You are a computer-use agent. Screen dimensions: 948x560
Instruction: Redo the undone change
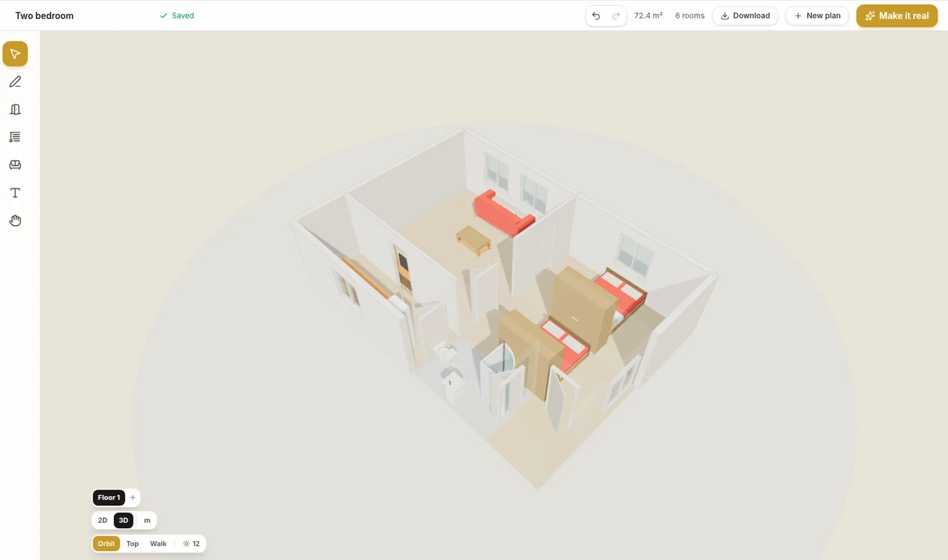[x=616, y=16]
